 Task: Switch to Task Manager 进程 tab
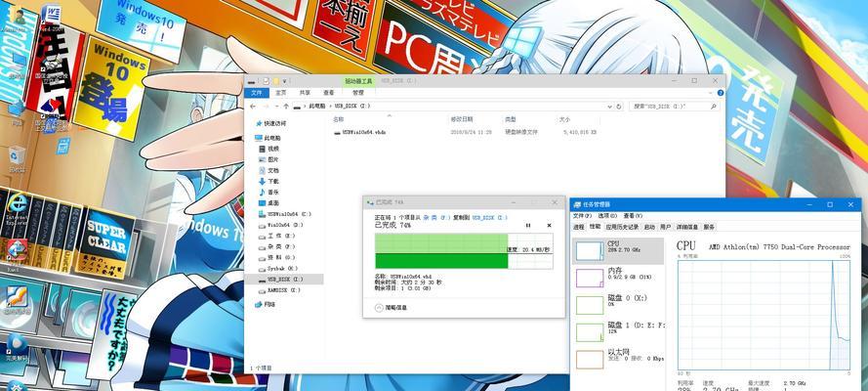pos(579,227)
